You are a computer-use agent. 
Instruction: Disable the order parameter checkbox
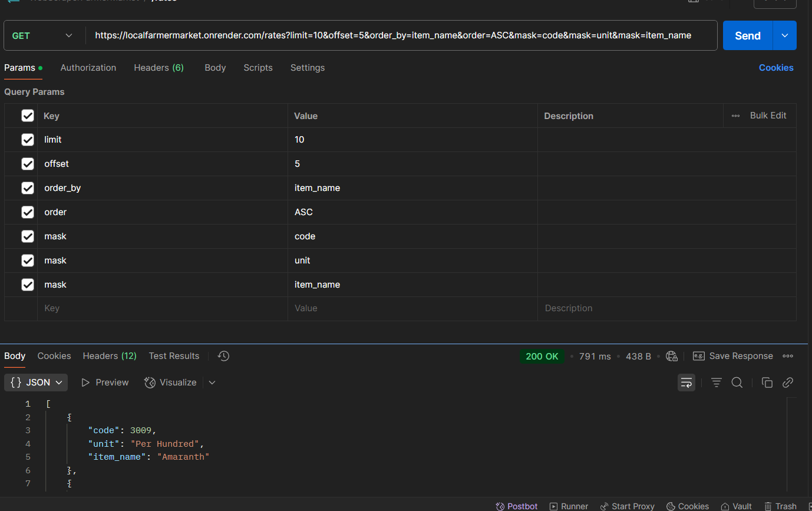[x=28, y=212]
